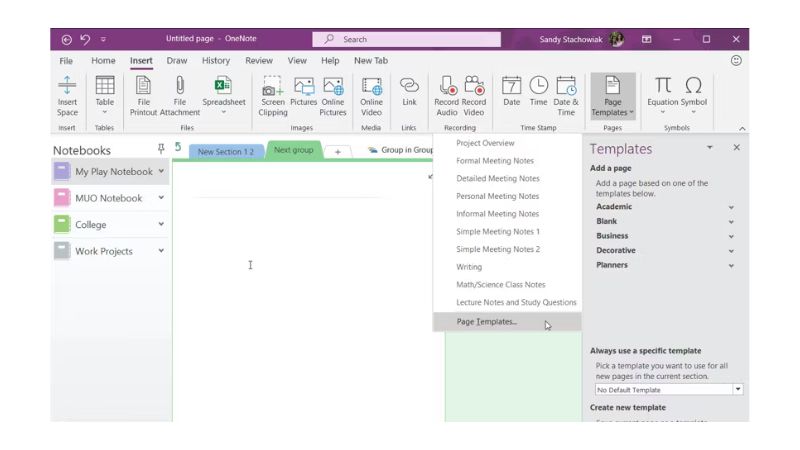
Task: Start a Screen Clipping
Action: pos(272,96)
